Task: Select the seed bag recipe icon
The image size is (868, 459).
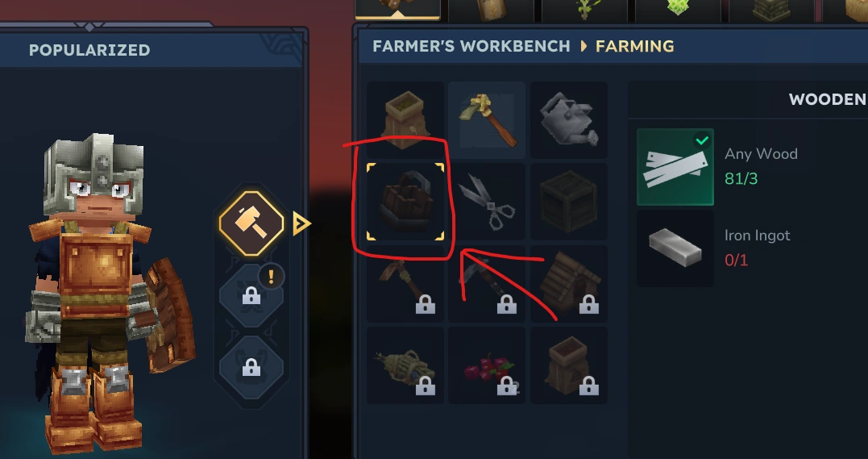Action: click(405, 119)
